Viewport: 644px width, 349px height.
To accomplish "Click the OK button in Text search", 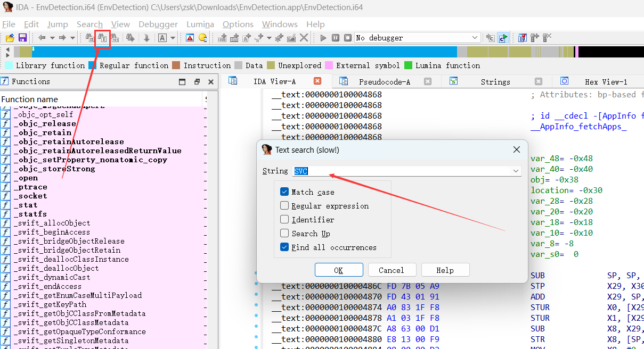I will pyautogui.click(x=339, y=270).
